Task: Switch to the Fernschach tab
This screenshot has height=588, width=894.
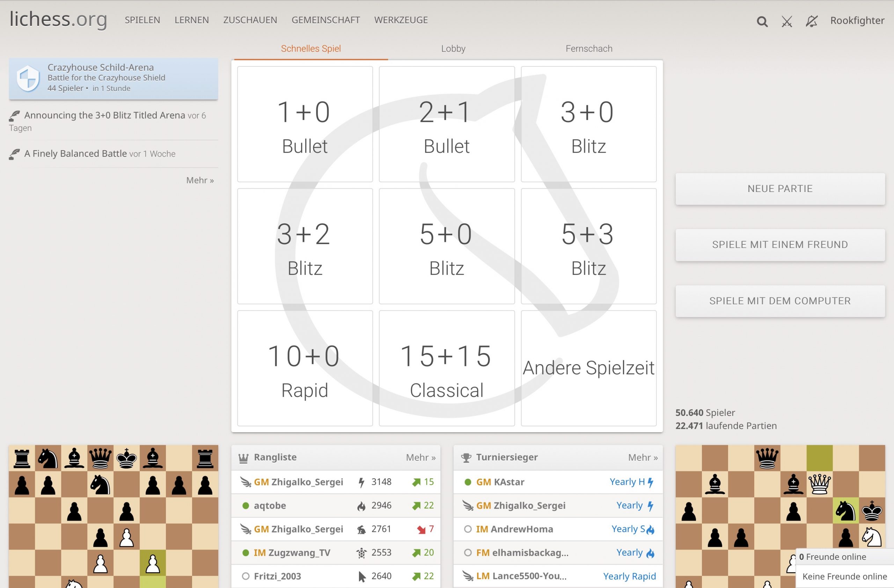Action: [589, 49]
